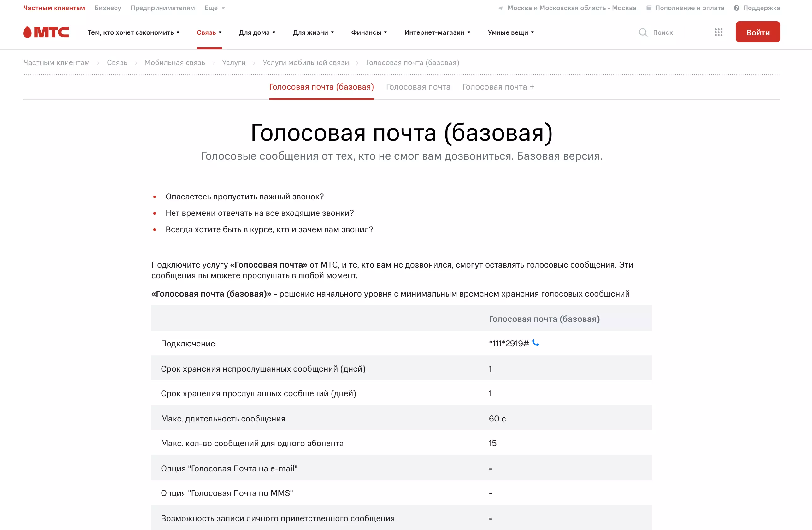Go to Частным клиентам breadcrumb

pyautogui.click(x=56, y=62)
